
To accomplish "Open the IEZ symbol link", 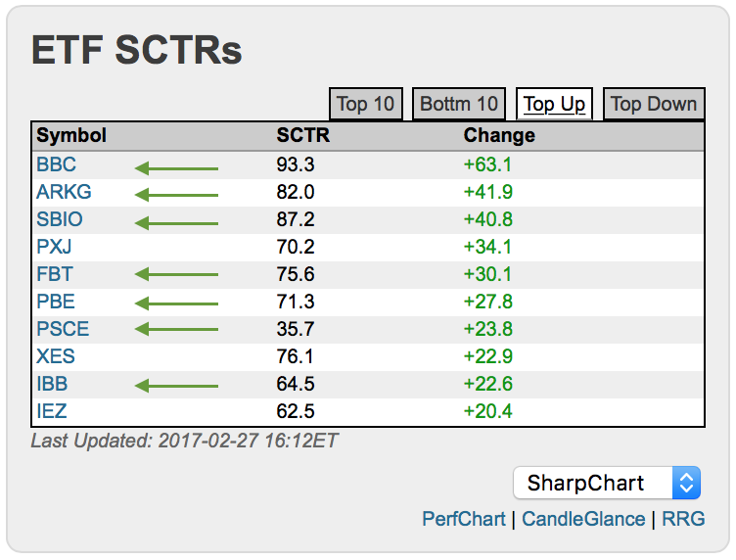I will pos(52,411).
